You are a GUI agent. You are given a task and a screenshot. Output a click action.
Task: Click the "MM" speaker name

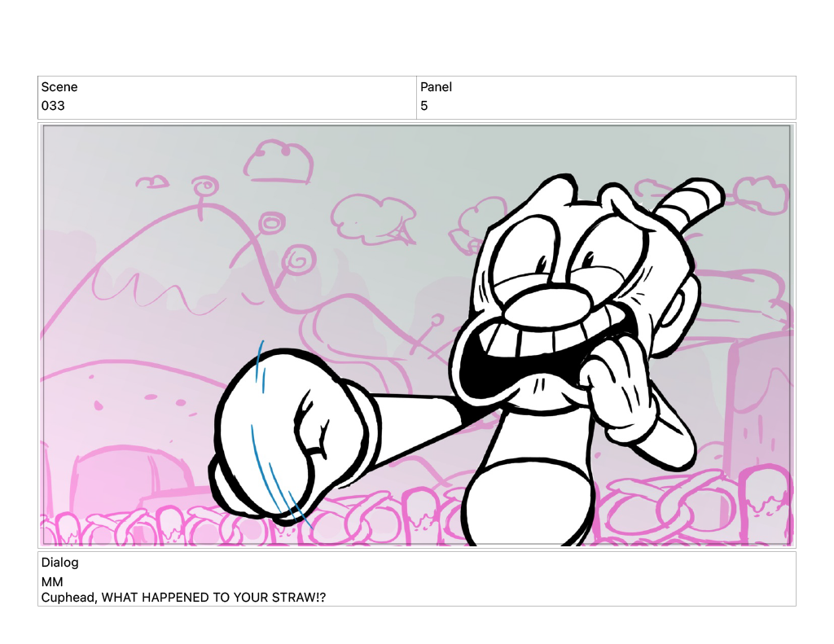coord(52,582)
